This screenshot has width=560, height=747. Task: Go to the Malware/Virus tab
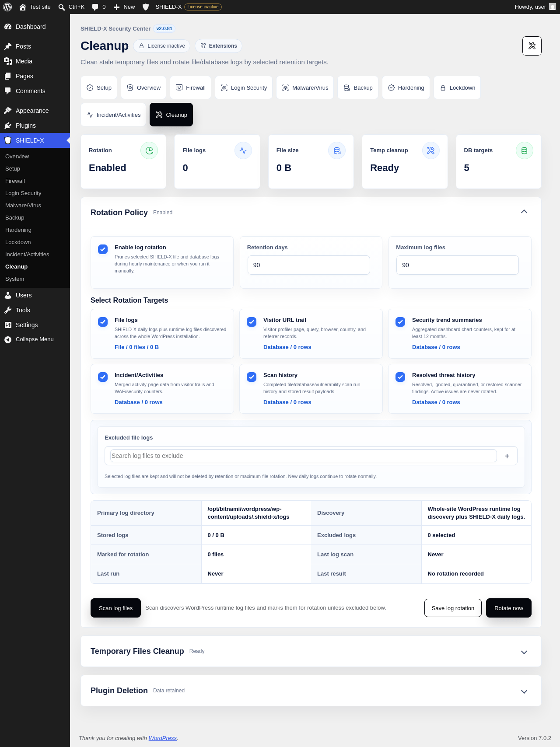tap(305, 87)
